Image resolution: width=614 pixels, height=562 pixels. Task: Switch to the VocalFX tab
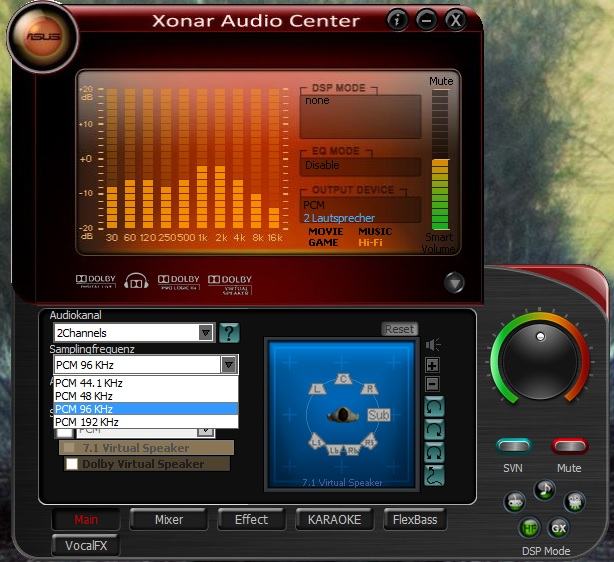(86, 546)
